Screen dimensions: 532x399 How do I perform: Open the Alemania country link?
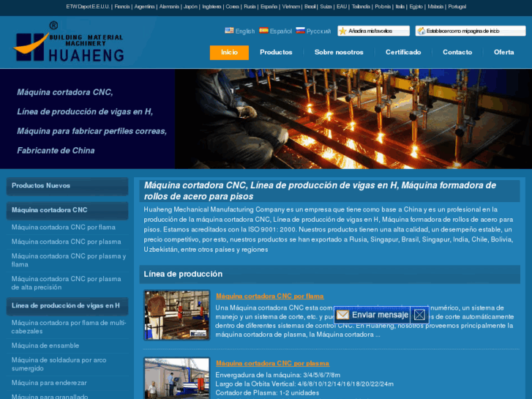pos(169,7)
